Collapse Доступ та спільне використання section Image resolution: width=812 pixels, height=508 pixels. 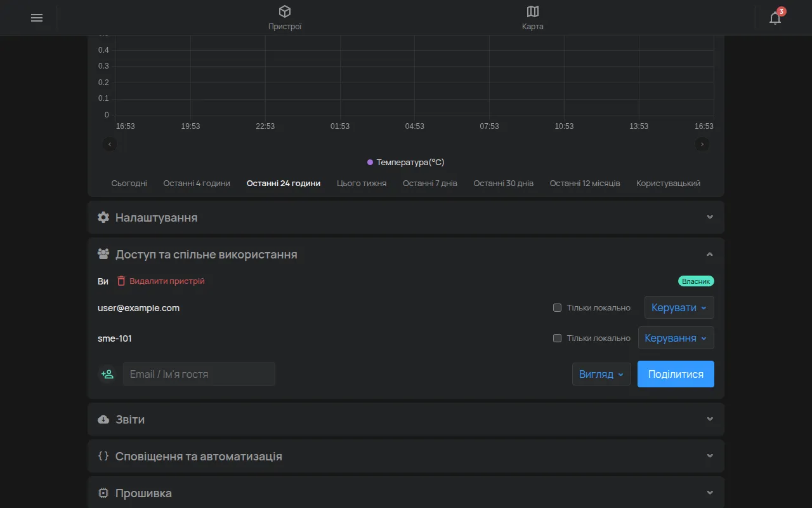(406, 254)
